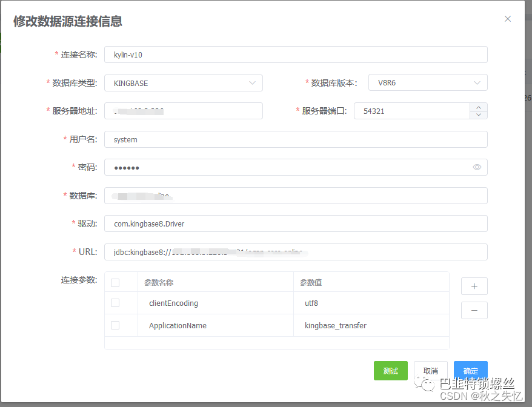
Task: Close the data source edit dialog
Action: (508, 19)
